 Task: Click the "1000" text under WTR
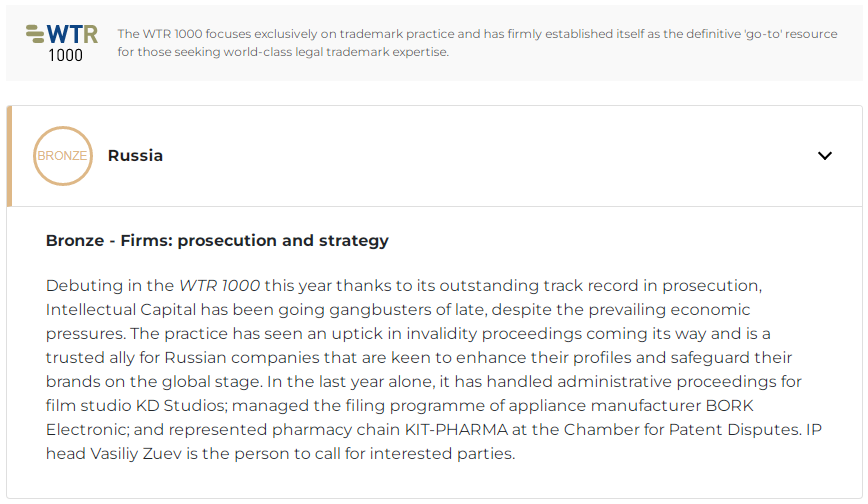tap(65, 55)
